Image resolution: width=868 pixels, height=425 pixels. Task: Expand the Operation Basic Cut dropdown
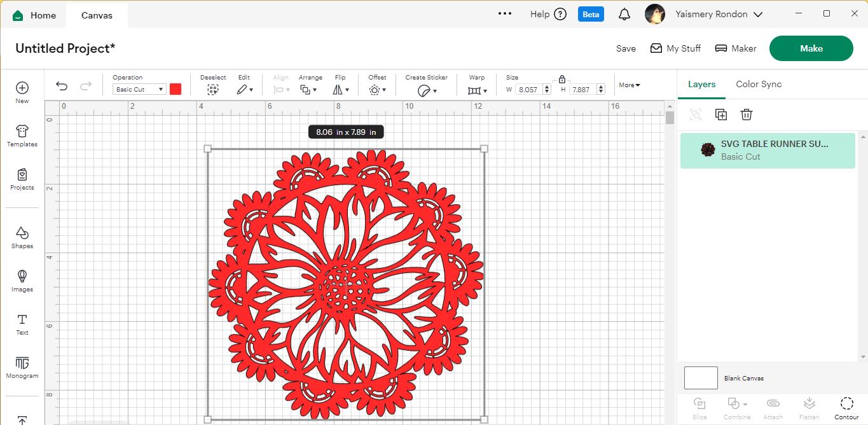coord(139,90)
